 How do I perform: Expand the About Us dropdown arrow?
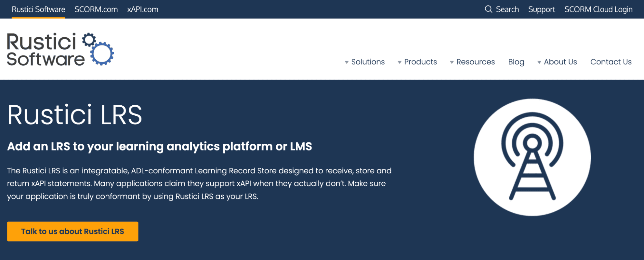coord(539,62)
